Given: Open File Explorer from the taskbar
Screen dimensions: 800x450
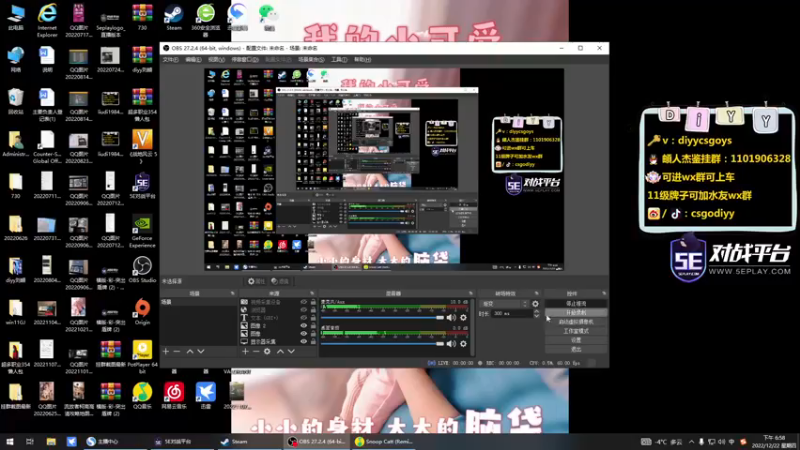Looking at the screenshot, I should point(51,442).
